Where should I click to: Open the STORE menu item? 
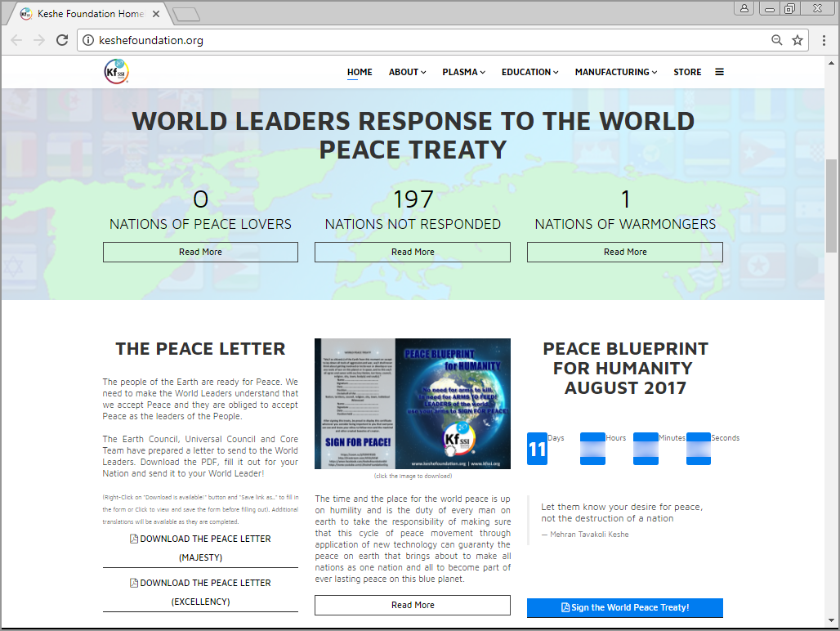pyautogui.click(x=687, y=72)
